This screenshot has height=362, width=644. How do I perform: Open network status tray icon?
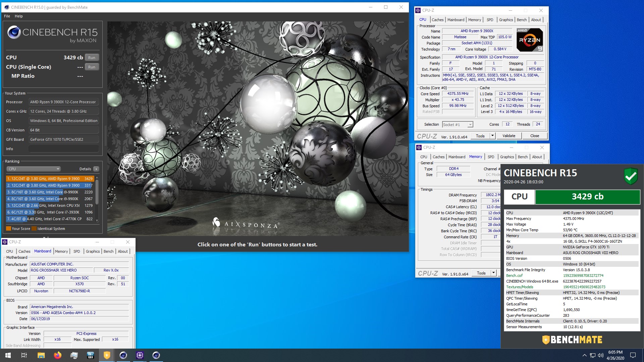[593, 355]
